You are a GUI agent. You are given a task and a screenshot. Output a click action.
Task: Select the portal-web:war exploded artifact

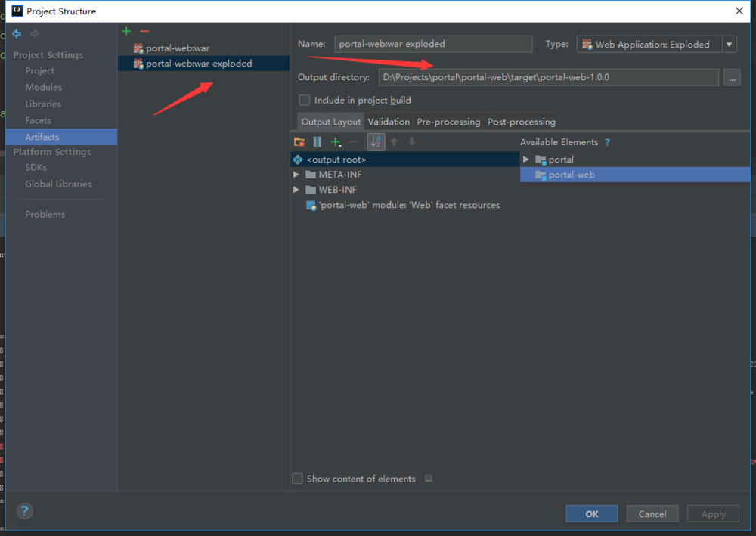click(x=203, y=64)
